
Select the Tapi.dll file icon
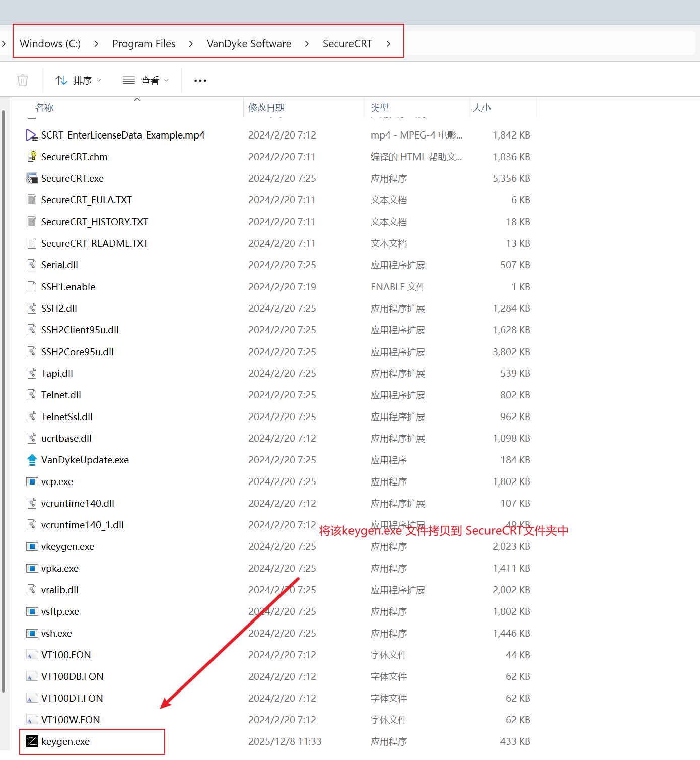point(32,373)
